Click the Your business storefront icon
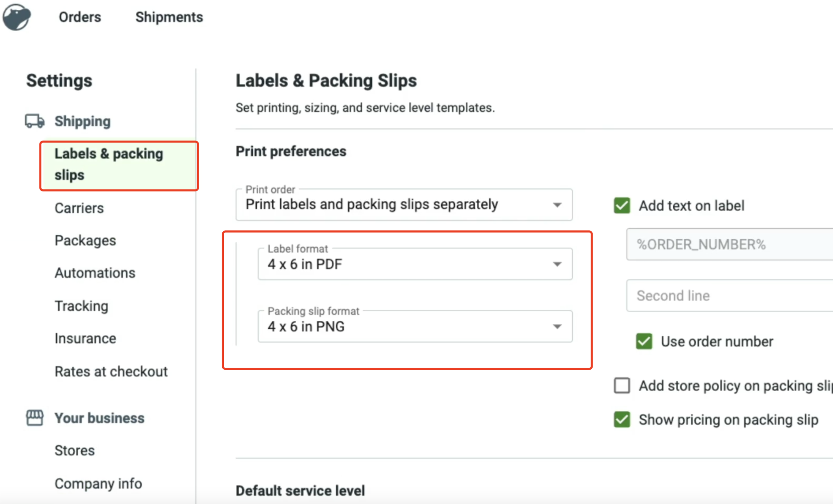This screenshot has height=504, width=833. click(x=34, y=418)
